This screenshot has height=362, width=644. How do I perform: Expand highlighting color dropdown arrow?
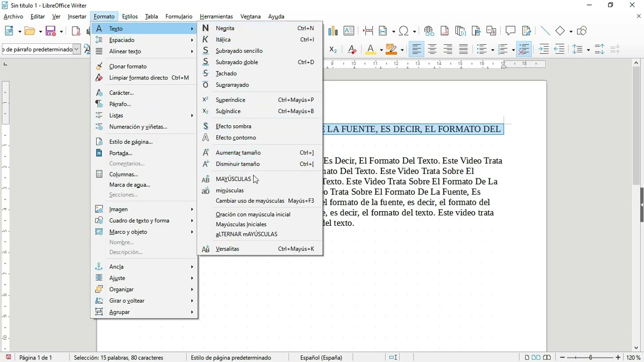[402, 49]
